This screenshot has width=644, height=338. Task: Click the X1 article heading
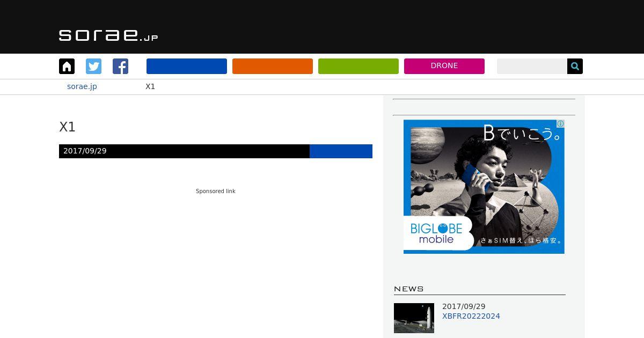[67, 127]
